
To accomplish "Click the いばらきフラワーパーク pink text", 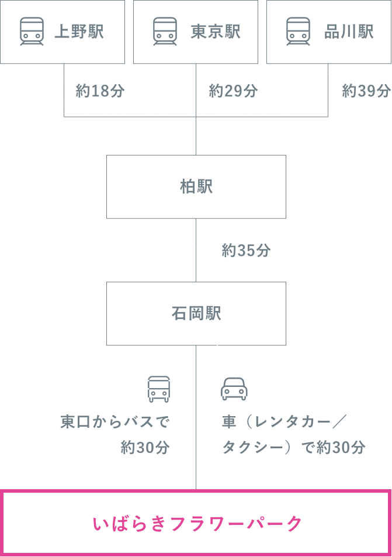I will pos(197,524).
